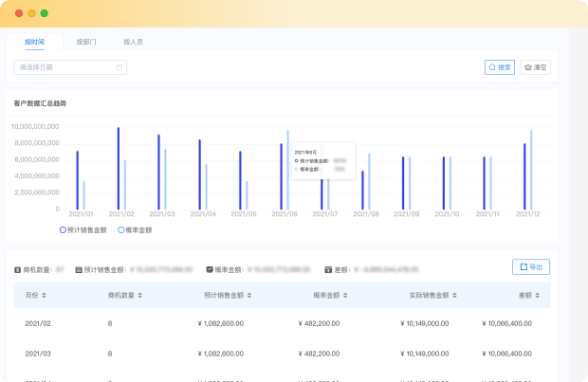Viewport: 588px width, 382px height.
Task: Click the 预计销售金额 summary icon
Action: click(x=79, y=269)
